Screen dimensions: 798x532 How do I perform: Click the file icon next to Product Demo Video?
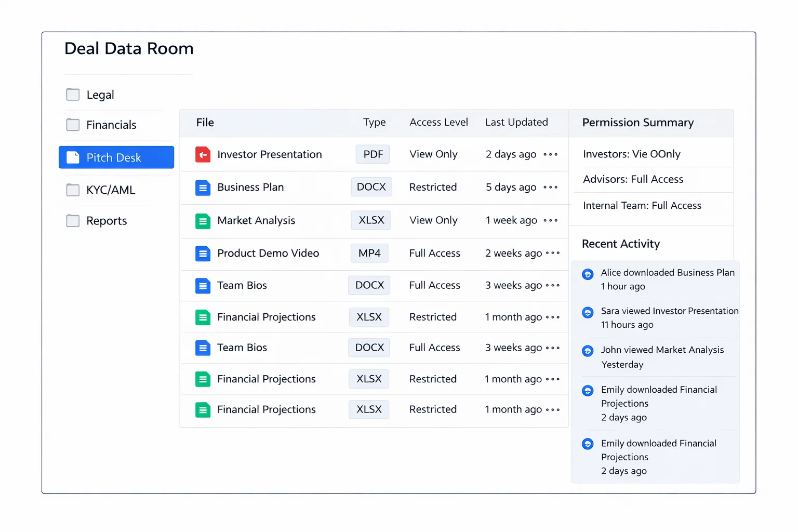[x=203, y=253]
